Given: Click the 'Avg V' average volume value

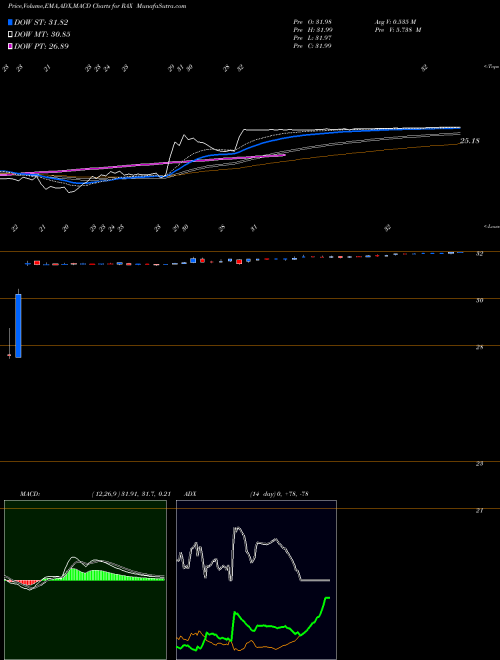Looking at the screenshot, I should 396,22.
